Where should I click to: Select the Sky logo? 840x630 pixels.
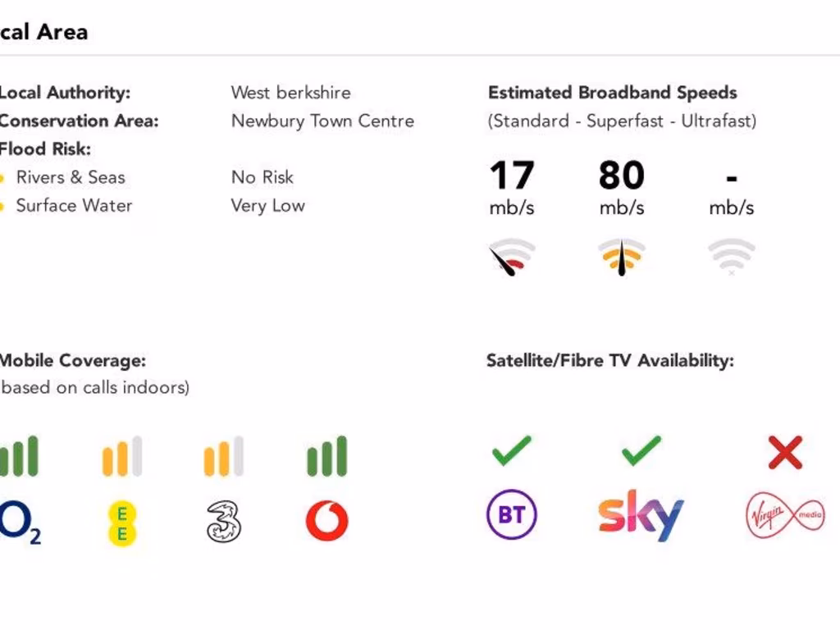point(641,515)
